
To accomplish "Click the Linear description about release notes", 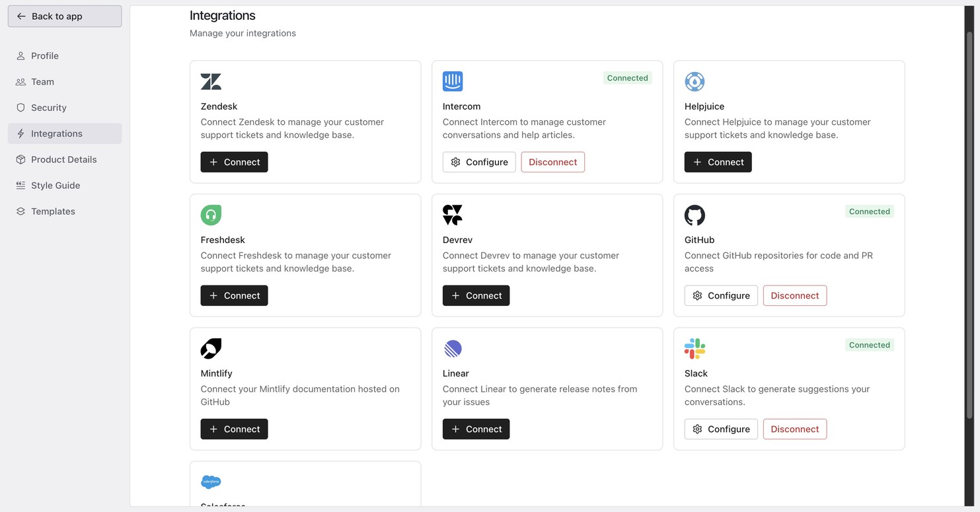I will (x=540, y=395).
